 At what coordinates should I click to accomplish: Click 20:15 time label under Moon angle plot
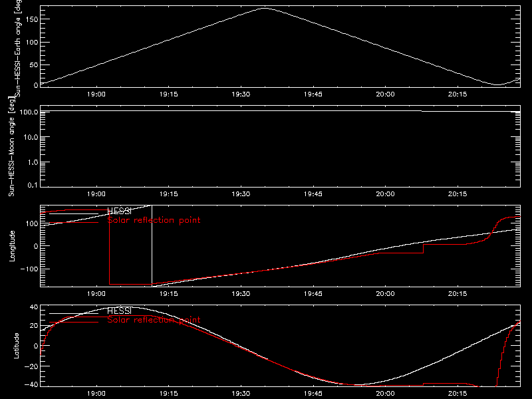458,194
